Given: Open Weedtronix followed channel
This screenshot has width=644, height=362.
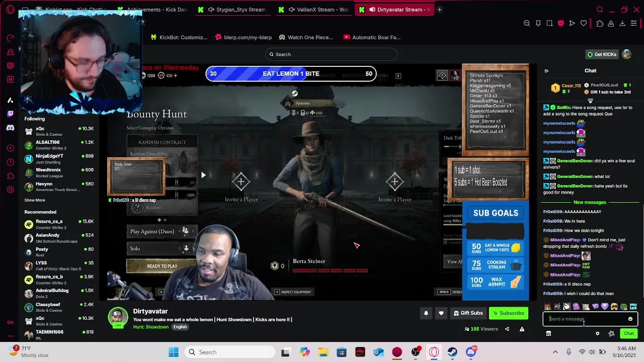Looking at the screenshot, I should tap(59, 172).
